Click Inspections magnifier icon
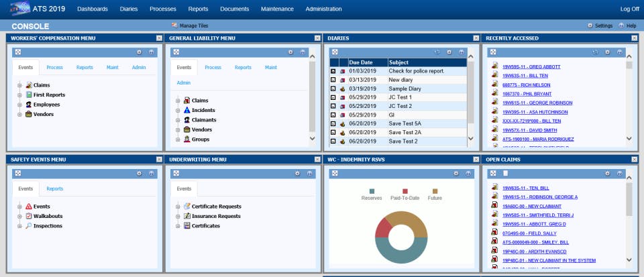Viewport: 644px width, 277px height. click(x=29, y=226)
